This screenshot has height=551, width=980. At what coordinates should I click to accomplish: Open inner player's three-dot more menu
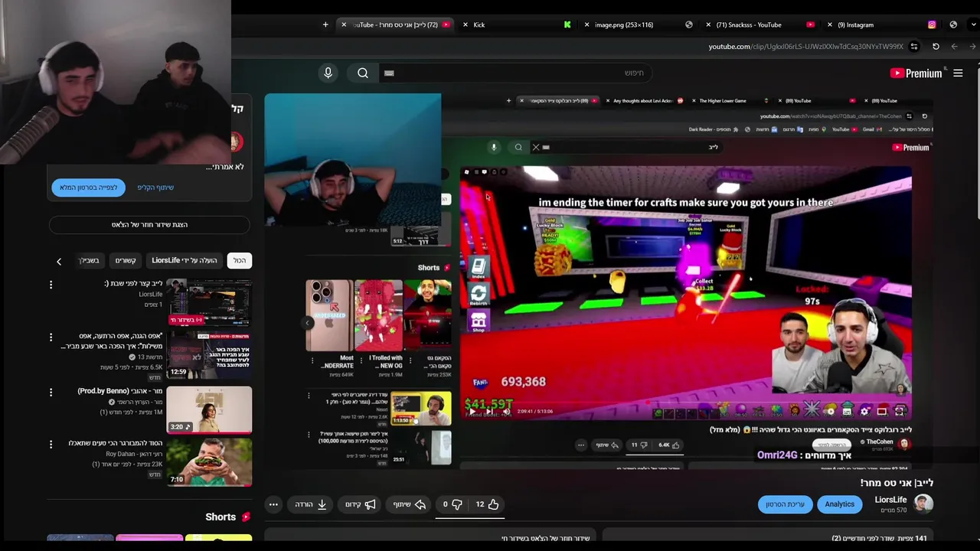[x=581, y=445]
